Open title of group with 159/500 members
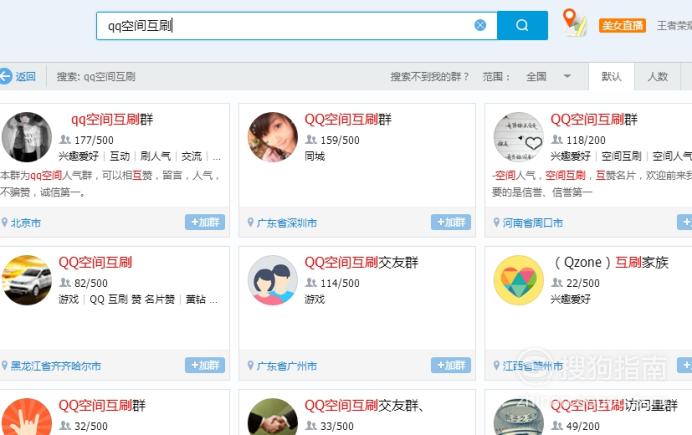692x435 pixels. pyautogui.click(x=348, y=119)
